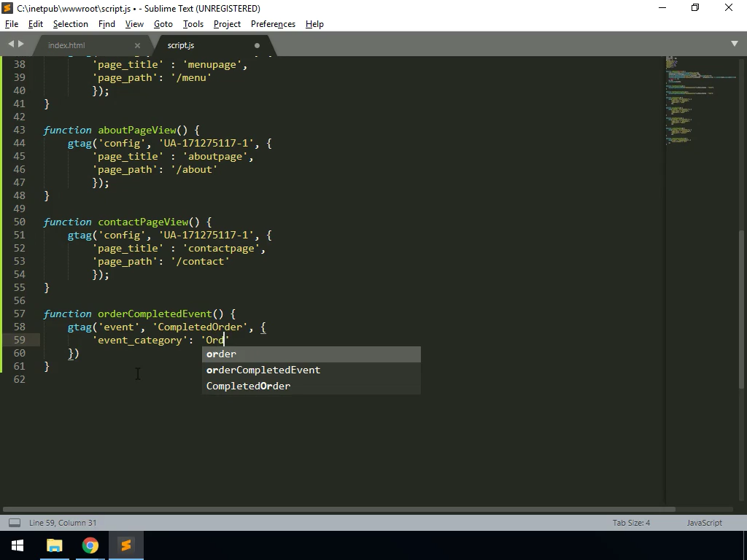Click the 'contactPageView' function name
Image resolution: width=747 pixels, height=560 pixels.
[x=143, y=222]
